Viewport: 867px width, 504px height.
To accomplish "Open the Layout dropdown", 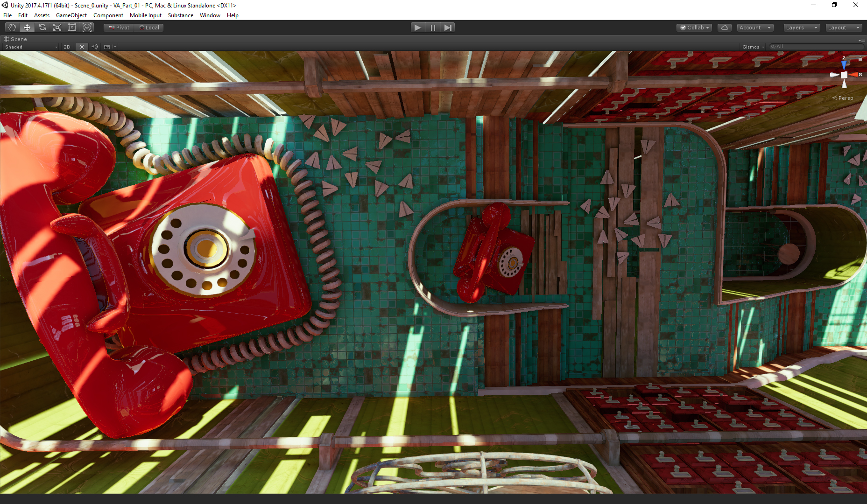I will [844, 28].
